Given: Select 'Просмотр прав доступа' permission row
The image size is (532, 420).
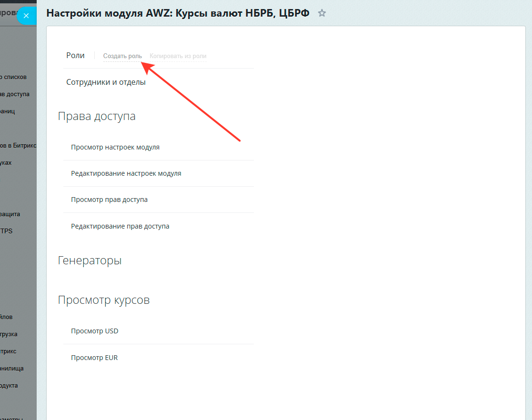Looking at the screenshot, I should coord(109,200).
